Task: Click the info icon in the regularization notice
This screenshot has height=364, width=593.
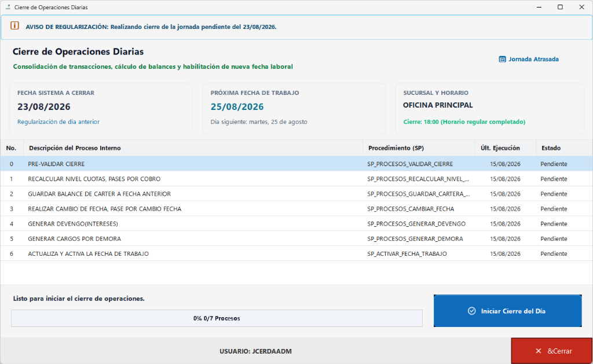Action: coord(14,25)
